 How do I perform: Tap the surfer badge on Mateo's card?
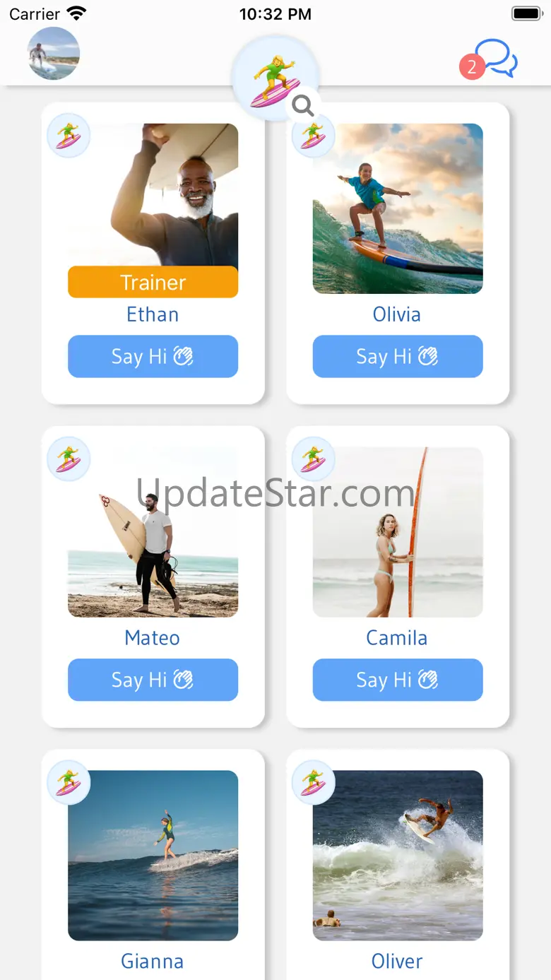click(69, 459)
